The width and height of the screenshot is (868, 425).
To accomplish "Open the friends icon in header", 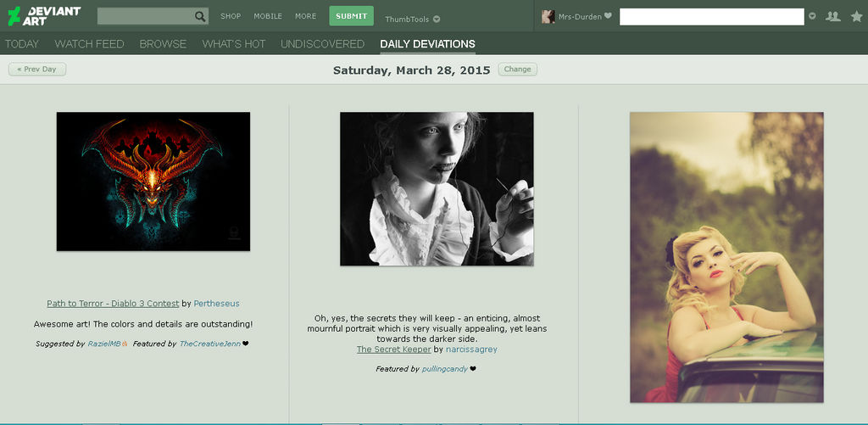I will [832, 16].
